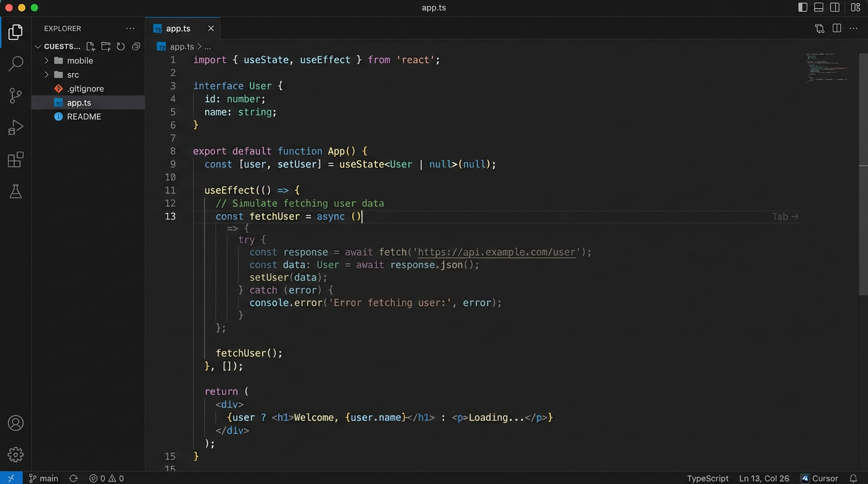Expand the mobile folder
The width and height of the screenshot is (868, 484).
[79, 60]
